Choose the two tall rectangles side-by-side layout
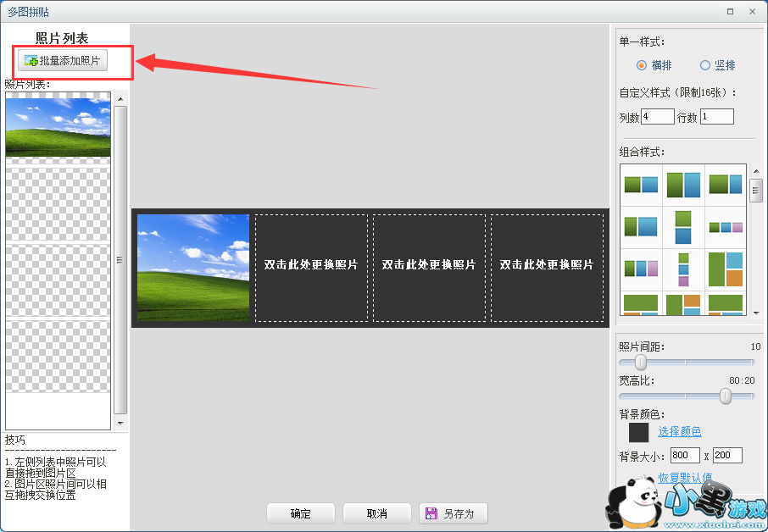768x532 pixels. coord(684,185)
